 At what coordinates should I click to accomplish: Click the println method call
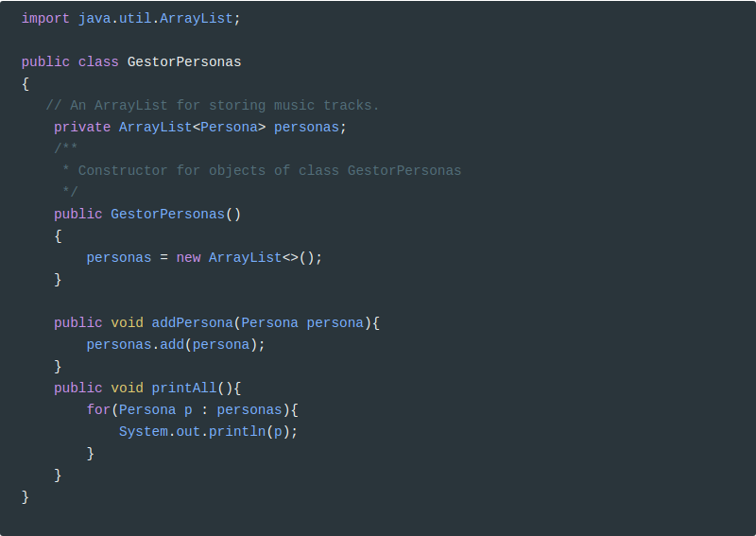tap(236, 431)
